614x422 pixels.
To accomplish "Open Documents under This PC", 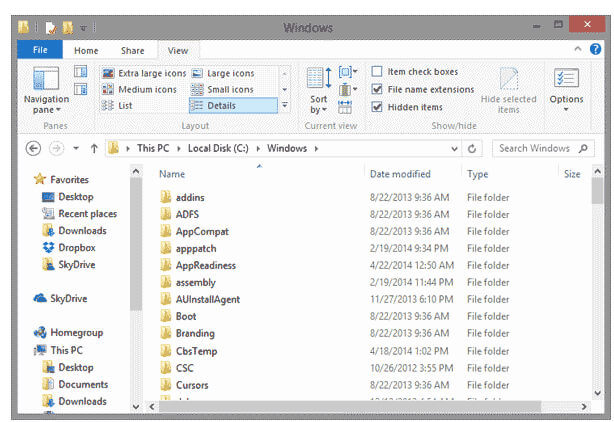I will (75, 384).
